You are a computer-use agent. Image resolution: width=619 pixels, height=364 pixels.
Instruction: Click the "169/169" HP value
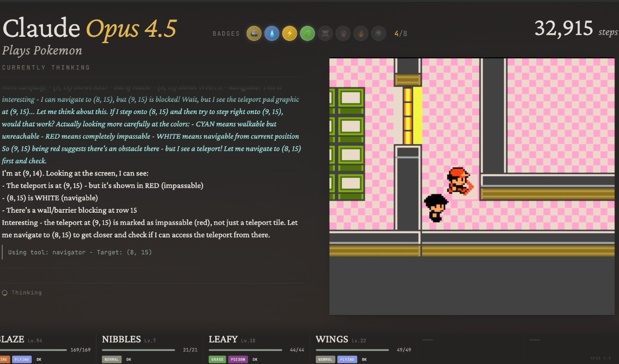coord(80,350)
